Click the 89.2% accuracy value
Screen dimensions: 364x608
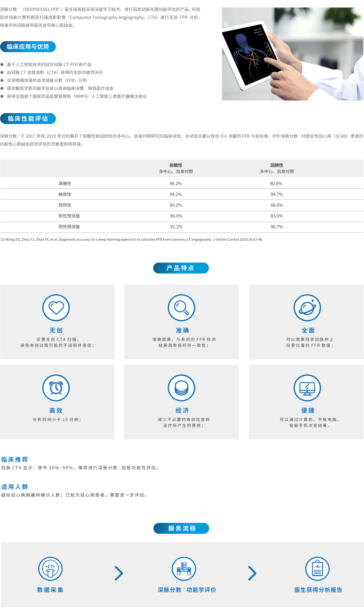[x=176, y=183]
